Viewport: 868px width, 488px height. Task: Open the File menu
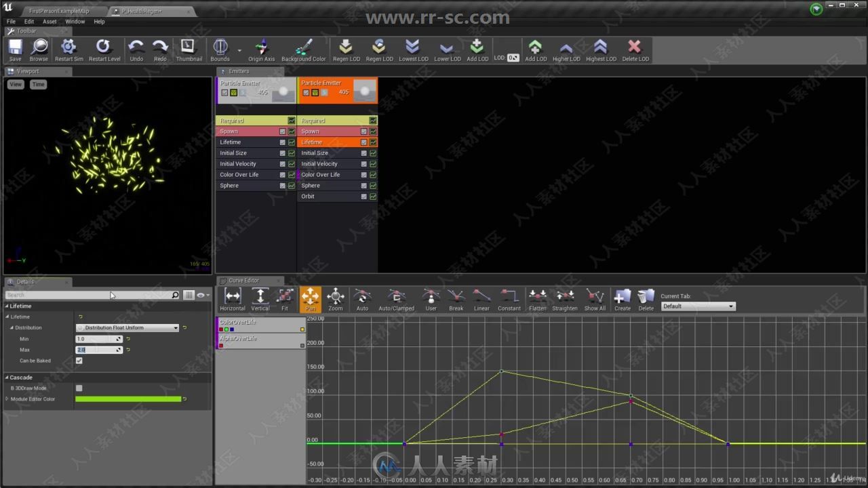[x=11, y=22]
